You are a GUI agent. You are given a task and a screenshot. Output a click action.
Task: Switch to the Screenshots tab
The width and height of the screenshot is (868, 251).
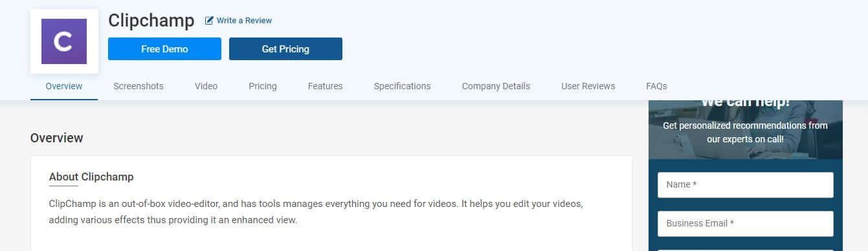coord(139,86)
